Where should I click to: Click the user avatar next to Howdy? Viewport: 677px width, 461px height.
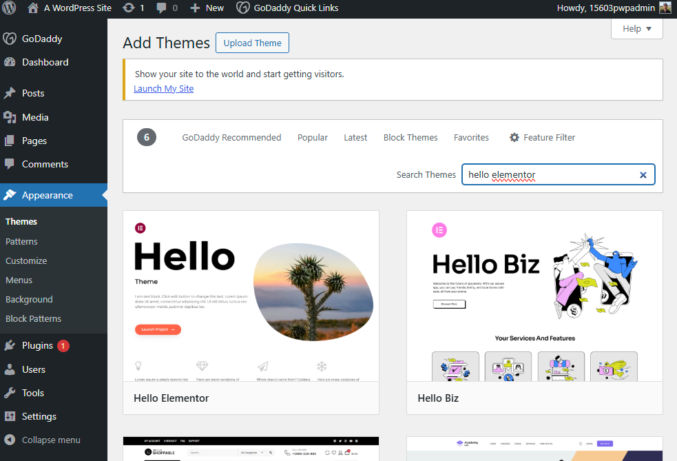665,8
